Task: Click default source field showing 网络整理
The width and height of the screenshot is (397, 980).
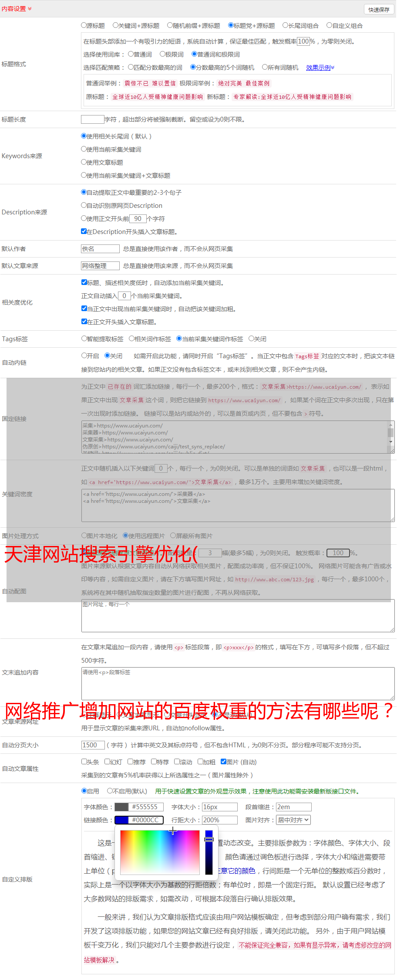Action: tap(100, 266)
